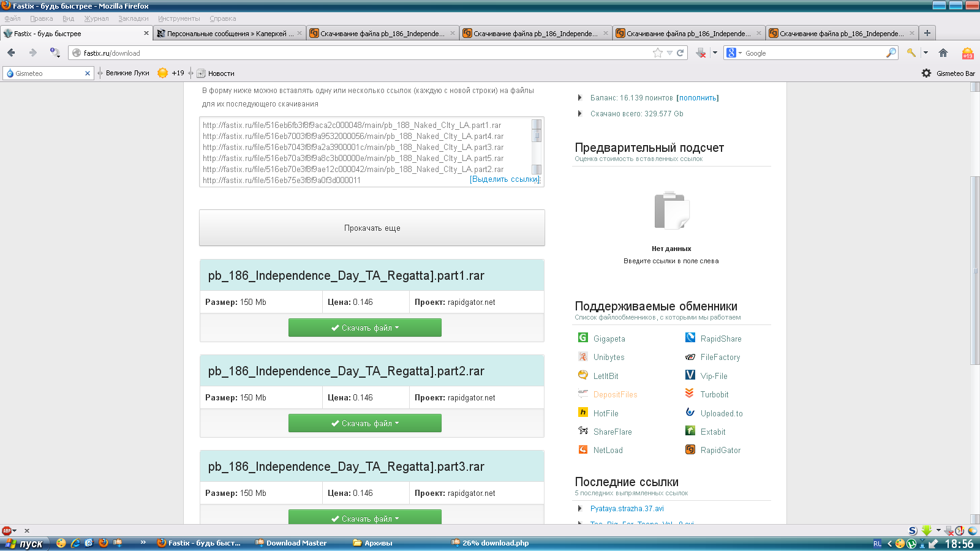Open the key icon dropdown arrow
This screenshot has width=980, height=551.
coord(925,53)
